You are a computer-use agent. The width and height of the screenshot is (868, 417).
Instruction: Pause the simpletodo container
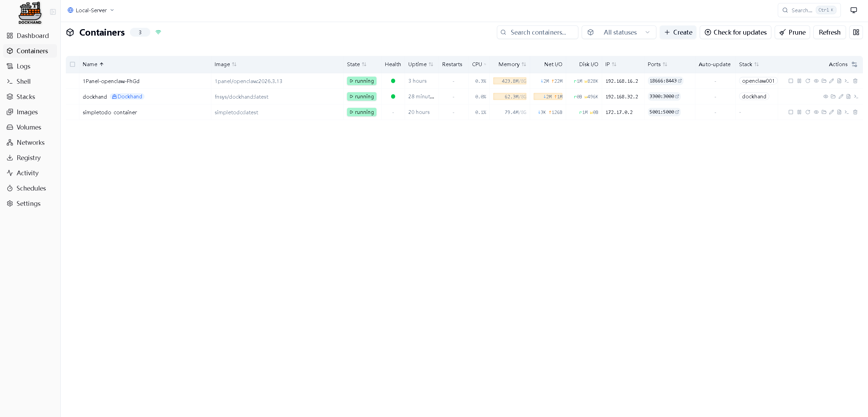pos(799,112)
